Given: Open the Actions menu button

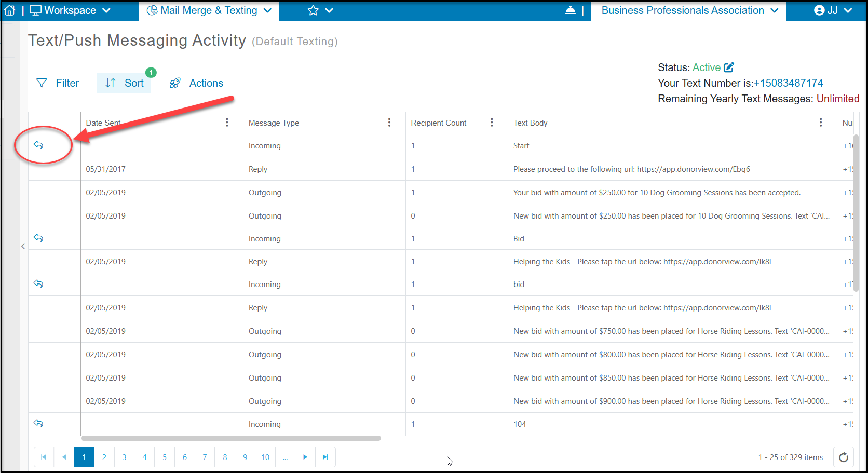Looking at the screenshot, I should click(x=197, y=83).
